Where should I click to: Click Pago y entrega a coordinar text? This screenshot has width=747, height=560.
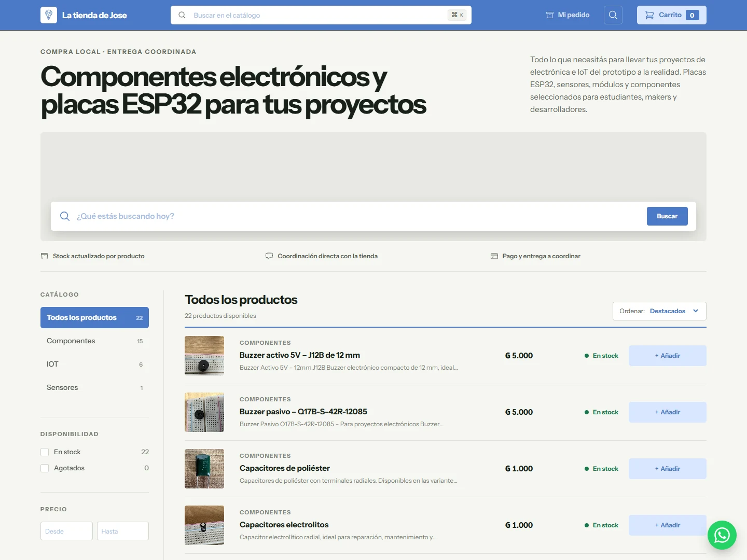point(541,256)
